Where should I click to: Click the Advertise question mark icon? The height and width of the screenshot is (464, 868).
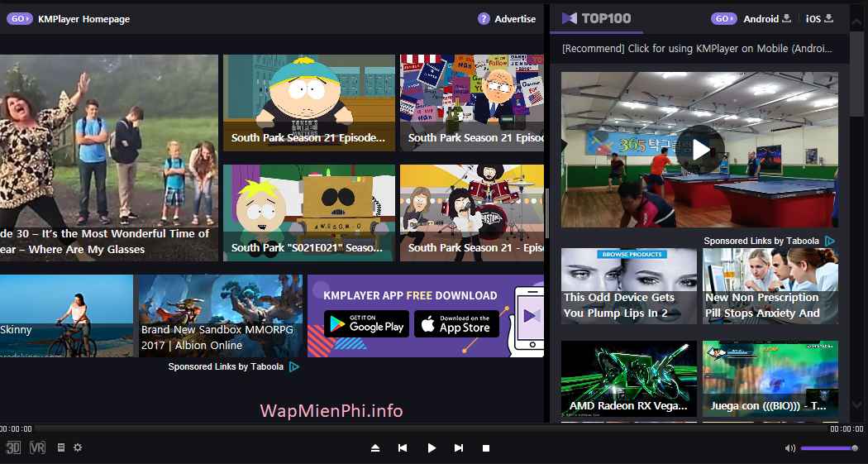[484, 19]
